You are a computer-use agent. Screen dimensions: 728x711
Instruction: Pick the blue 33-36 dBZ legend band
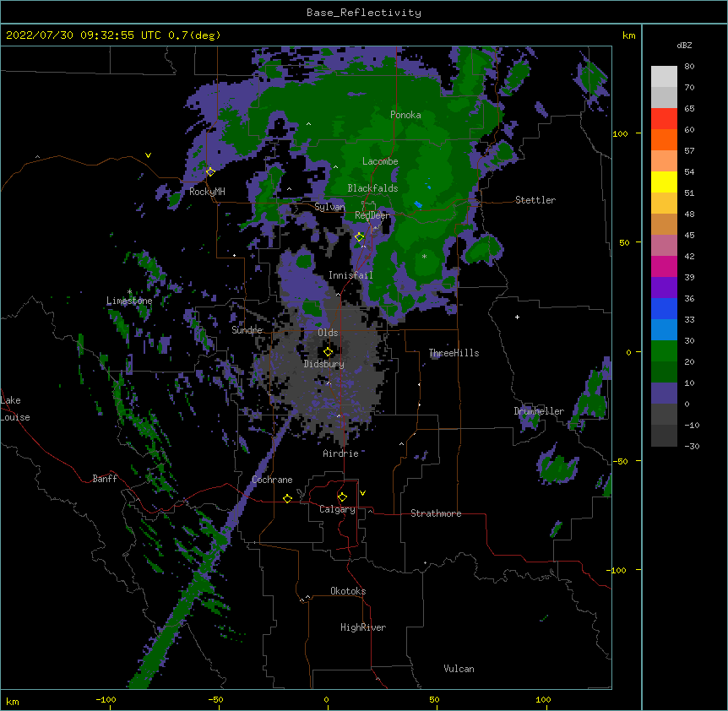tap(664, 309)
